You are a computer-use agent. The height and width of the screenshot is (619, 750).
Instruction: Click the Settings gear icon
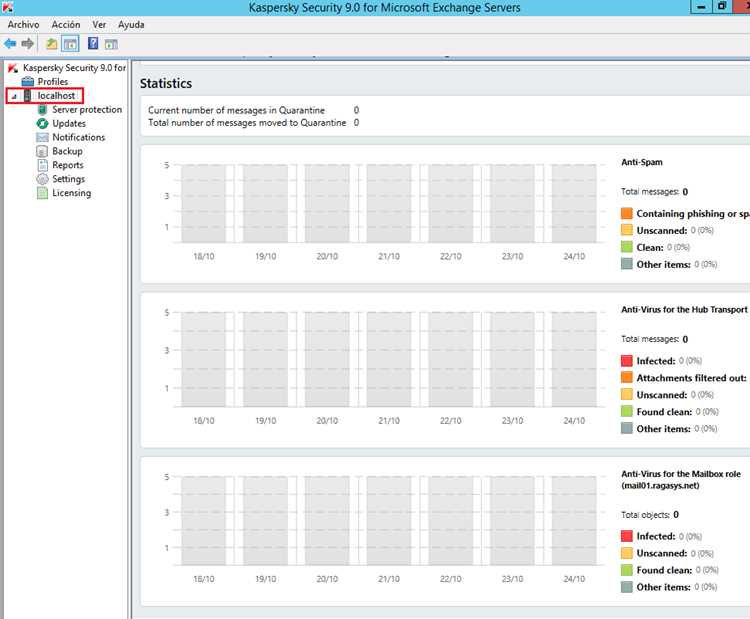(43, 179)
